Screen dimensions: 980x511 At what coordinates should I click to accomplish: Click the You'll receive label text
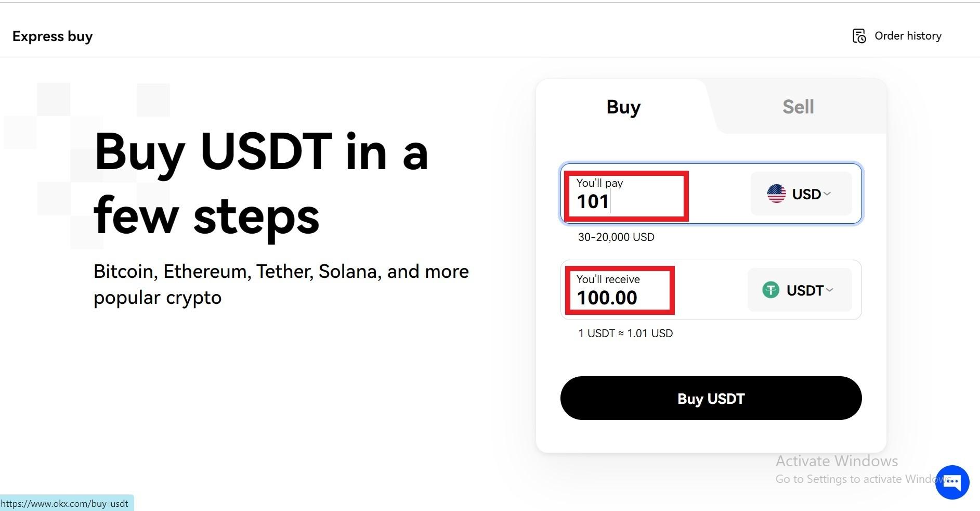click(x=608, y=279)
